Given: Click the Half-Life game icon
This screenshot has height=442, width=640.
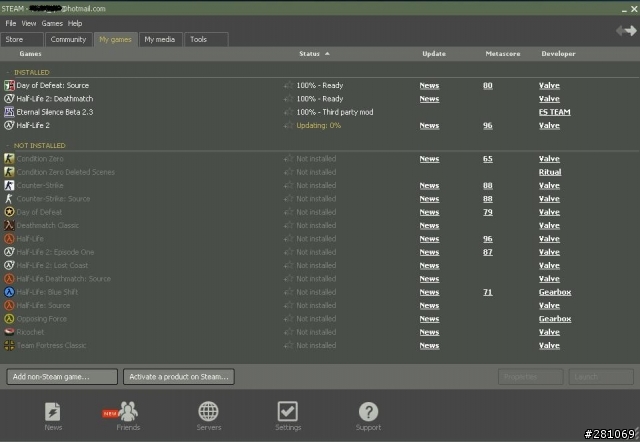Looking at the screenshot, I should [x=9, y=239].
